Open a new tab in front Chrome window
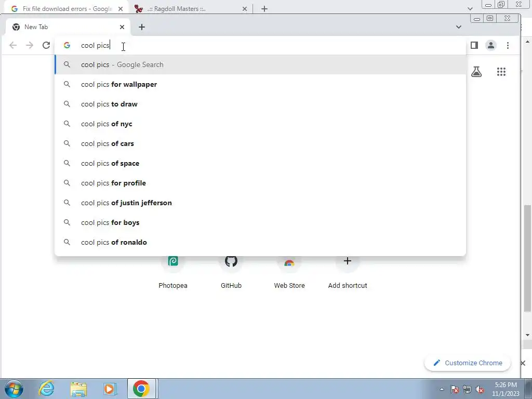The image size is (532, 399). pyautogui.click(x=142, y=27)
